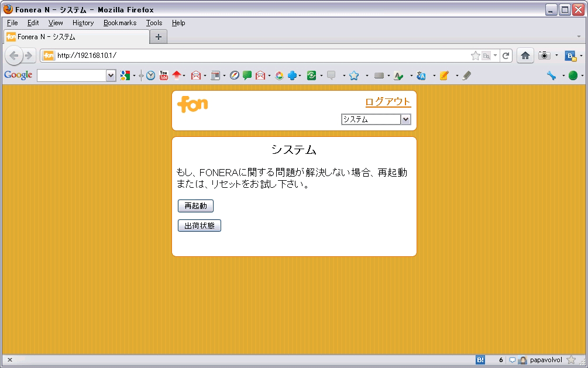Click the gray speech bubble toolbar icon
Image resolution: width=588 pixels, height=368 pixels.
[331, 75]
